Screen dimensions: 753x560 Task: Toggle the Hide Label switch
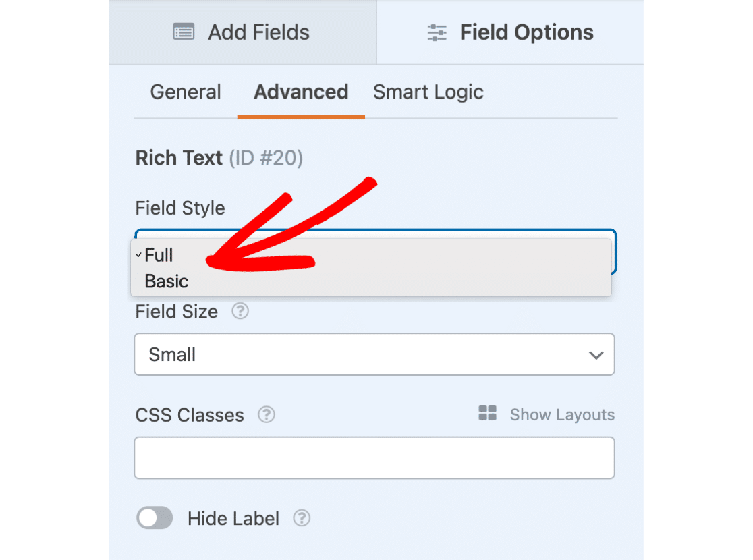pos(155,518)
